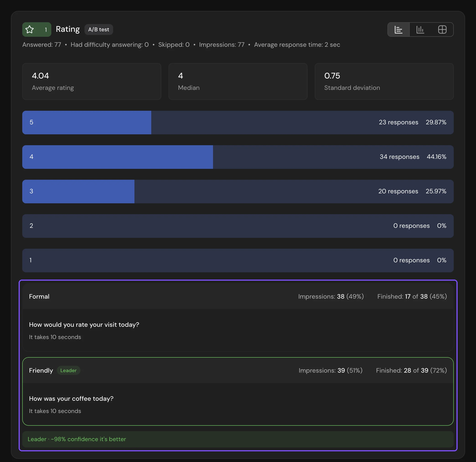Click 'It takes 10 seconds' under Friendly question
Viewport: 476px width, 462px height.
coord(55,411)
